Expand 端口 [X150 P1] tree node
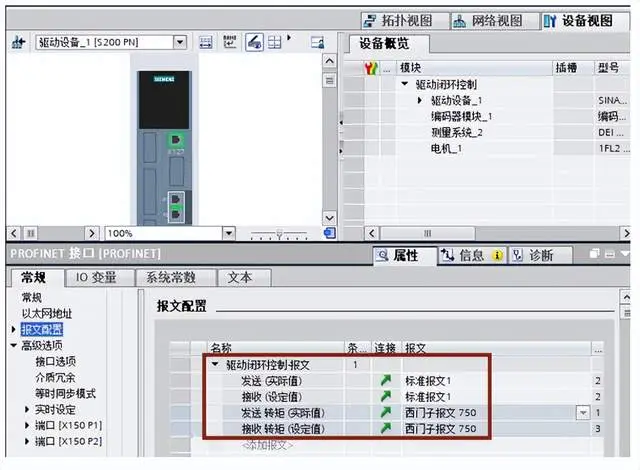Viewport: 640px width, 470px height. click(27, 425)
